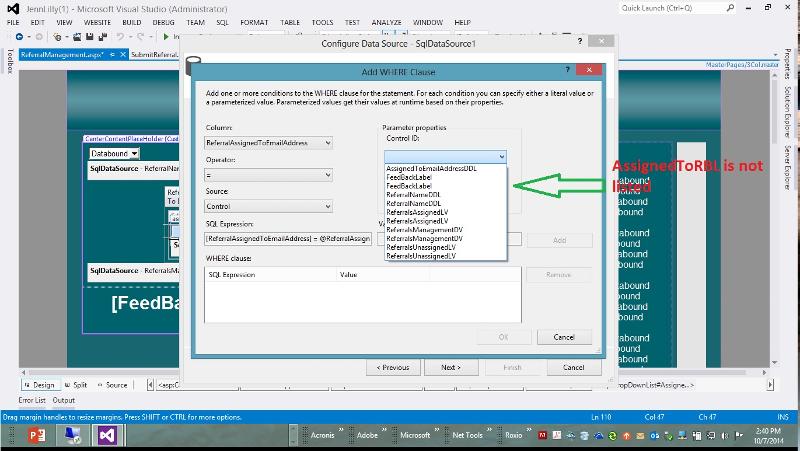The image size is (800, 451).
Task: Switch to the Source view tab
Action: [x=112, y=385]
